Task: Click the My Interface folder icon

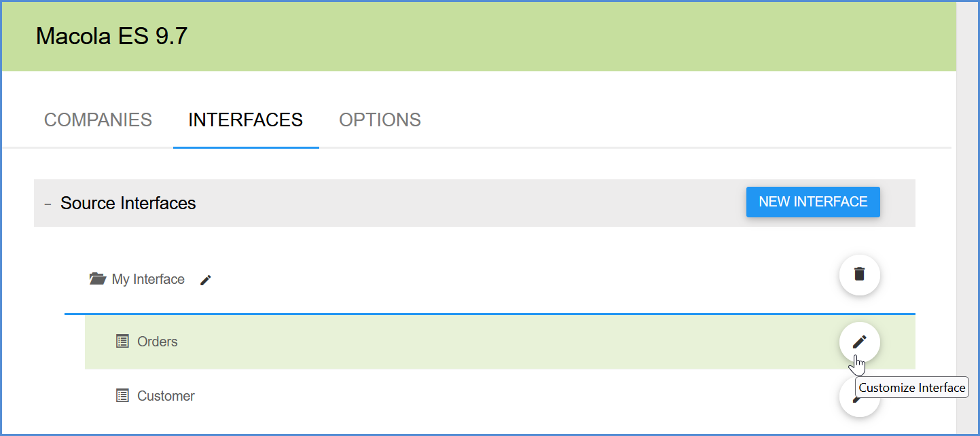Action: pyautogui.click(x=98, y=279)
